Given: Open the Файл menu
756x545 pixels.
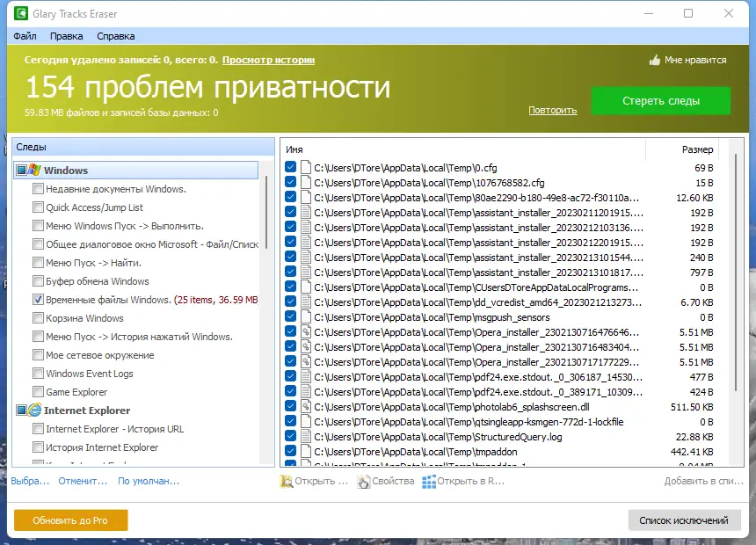Looking at the screenshot, I should [25, 36].
